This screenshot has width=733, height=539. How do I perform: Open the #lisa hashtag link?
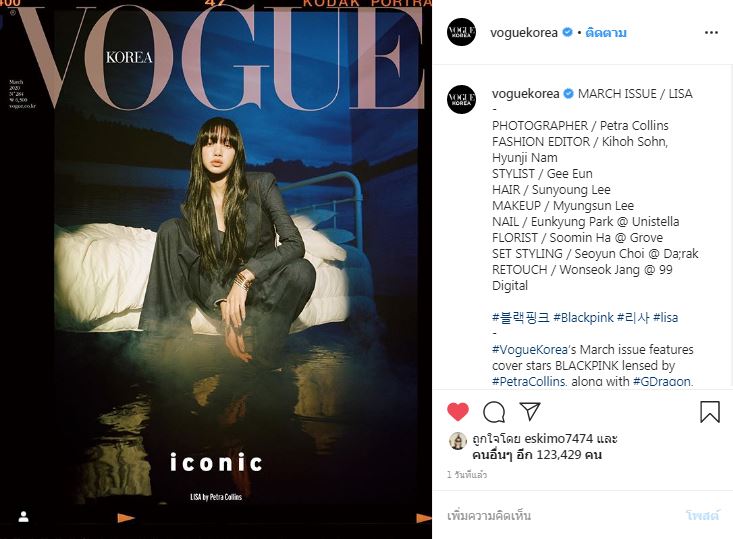click(x=665, y=318)
